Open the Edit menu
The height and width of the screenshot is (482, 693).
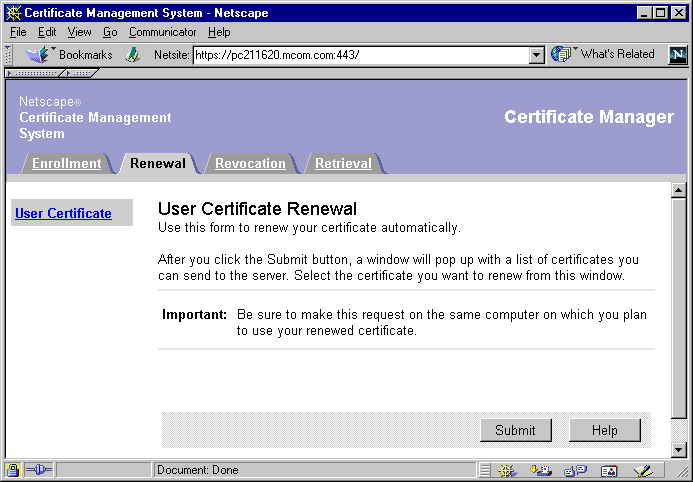[47, 32]
